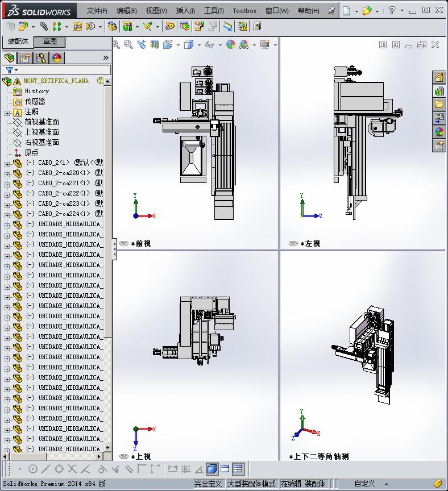Click the Bill of Materials icon

(185, 26)
